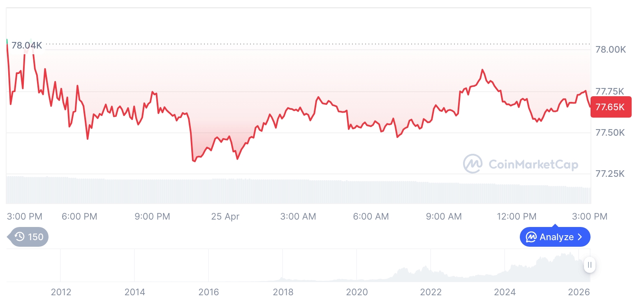Click the CoinMarketCap watermark logo icon
The height and width of the screenshot is (301, 644).
(473, 164)
